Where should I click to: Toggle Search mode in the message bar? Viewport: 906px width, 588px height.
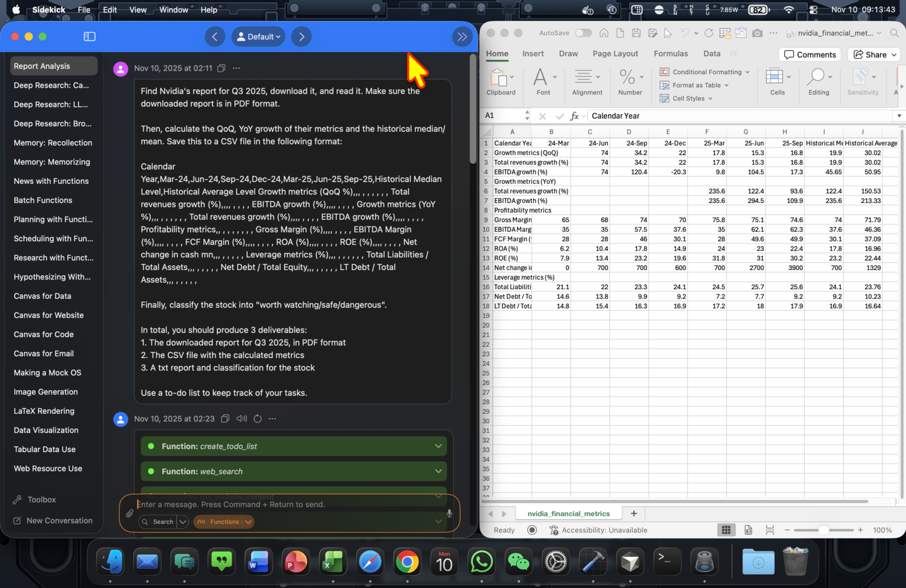(159, 522)
